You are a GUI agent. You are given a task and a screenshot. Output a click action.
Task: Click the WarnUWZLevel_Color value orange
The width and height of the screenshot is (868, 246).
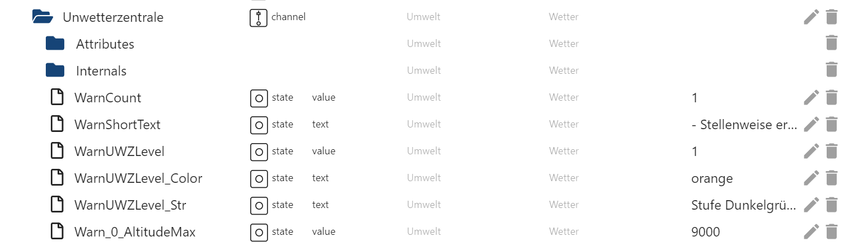(712, 178)
